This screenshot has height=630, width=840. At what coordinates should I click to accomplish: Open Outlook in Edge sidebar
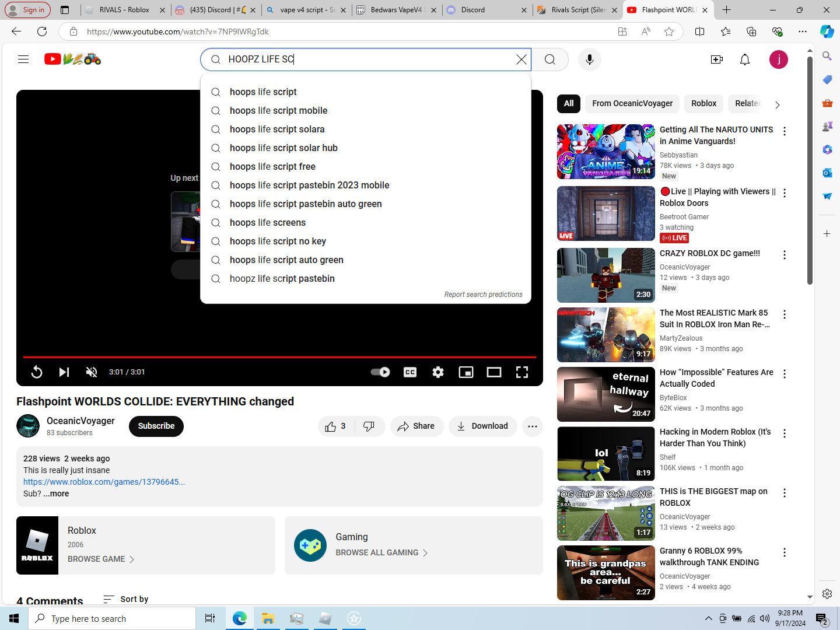(827, 173)
